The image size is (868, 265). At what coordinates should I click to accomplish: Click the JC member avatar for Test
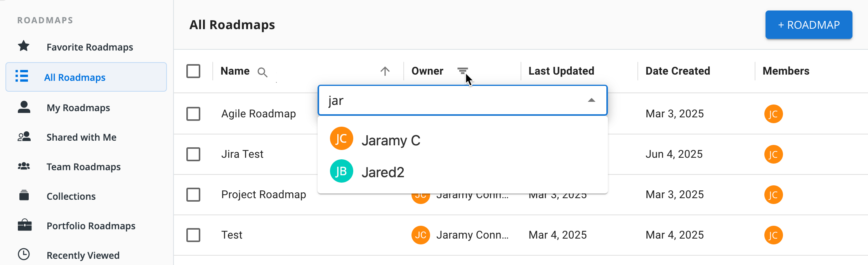click(x=773, y=235)
